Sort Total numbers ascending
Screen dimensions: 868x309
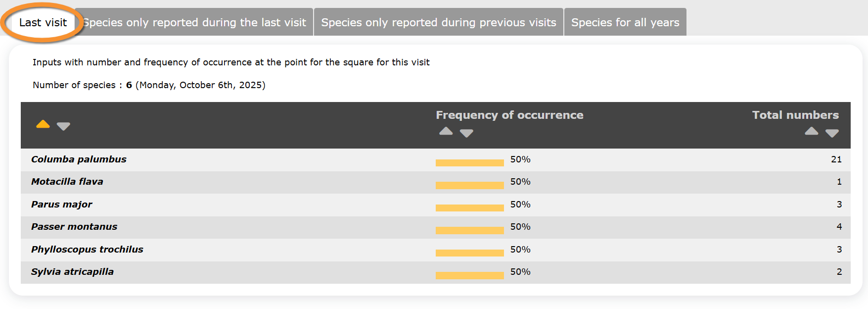[x=811, y=131]
